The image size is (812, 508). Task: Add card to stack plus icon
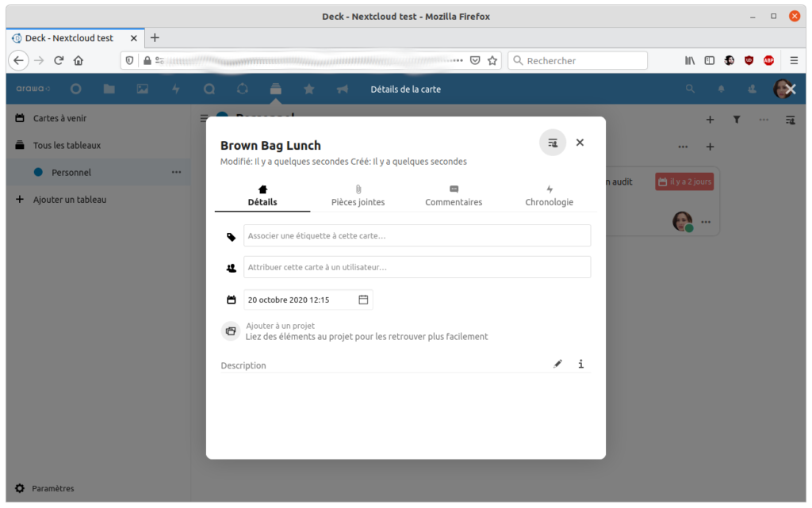point(710,147)
